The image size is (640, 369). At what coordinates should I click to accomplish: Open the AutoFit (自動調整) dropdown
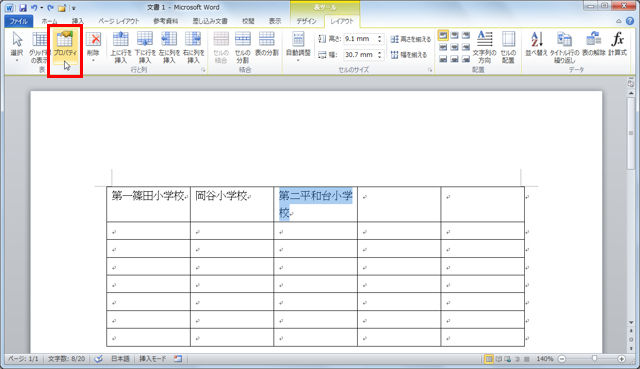pos(298,47)
